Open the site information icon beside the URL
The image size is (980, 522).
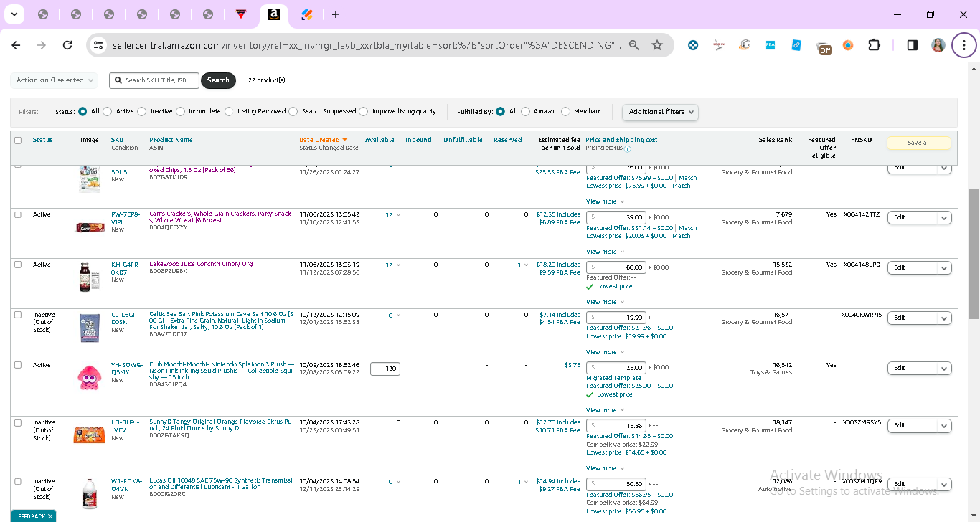click(99, 45)
